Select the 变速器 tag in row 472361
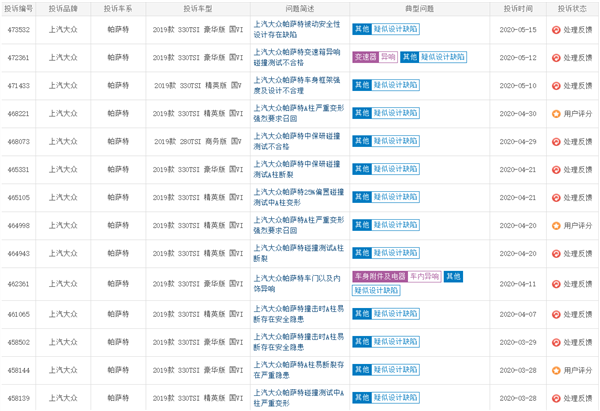The height and width of the screenshot is (411, 600). [365, 58]
